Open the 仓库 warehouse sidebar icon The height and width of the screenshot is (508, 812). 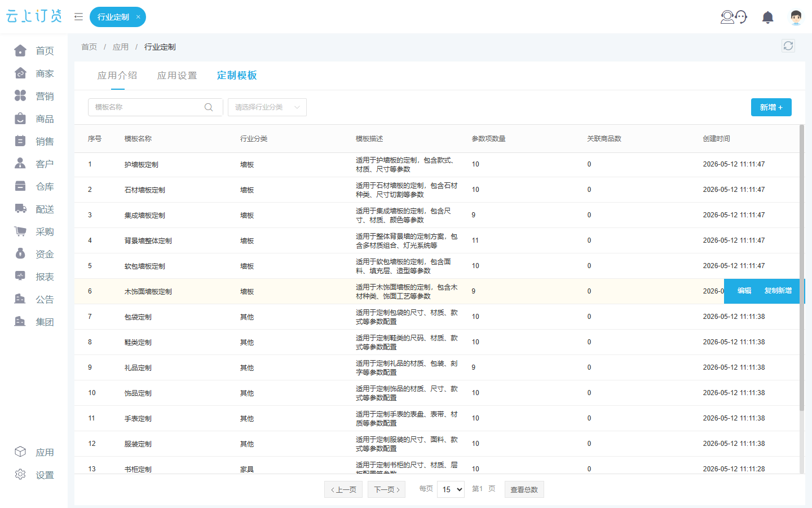point(20,186)
